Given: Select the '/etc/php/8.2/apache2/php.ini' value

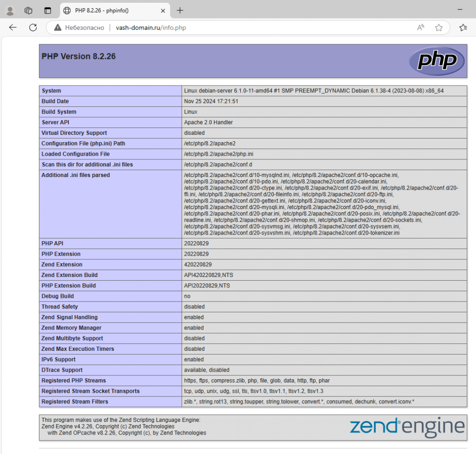Looking at the screenshot, I should 218,154.
